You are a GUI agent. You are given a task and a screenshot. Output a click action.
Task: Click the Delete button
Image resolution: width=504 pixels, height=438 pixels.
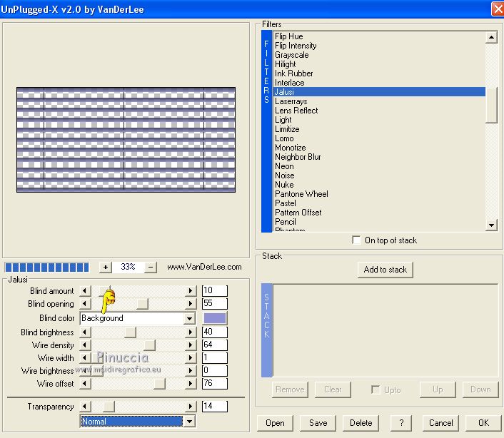click(361, 423)
